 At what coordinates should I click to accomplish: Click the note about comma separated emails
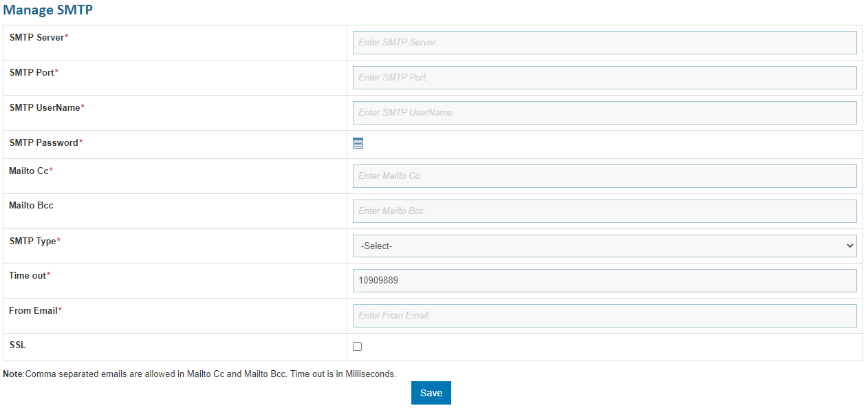(199, 374)
